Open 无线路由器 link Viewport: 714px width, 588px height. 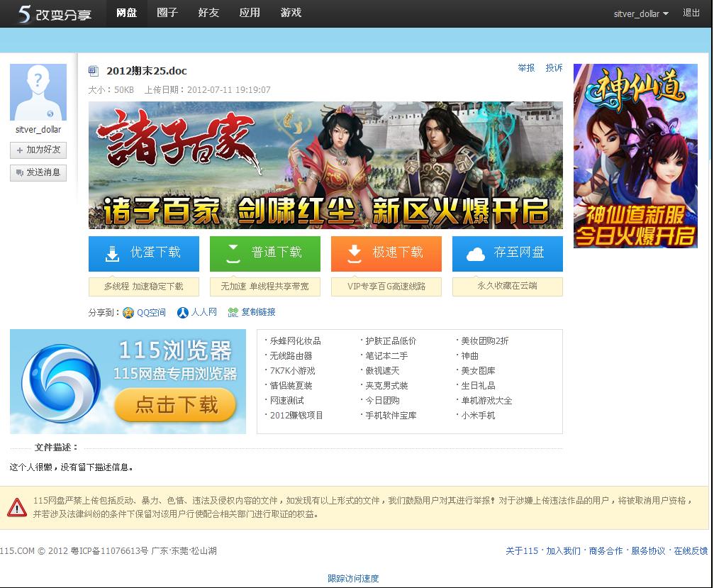pos(291,356)
